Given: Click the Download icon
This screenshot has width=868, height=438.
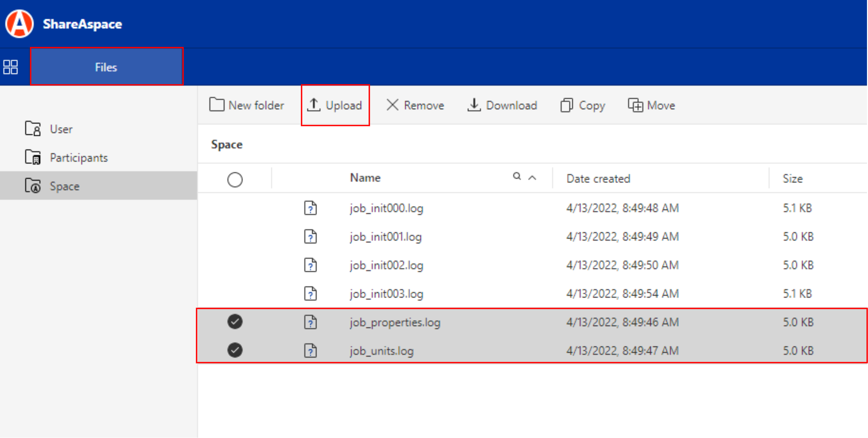Looking at the screenshot, I should coord(474,105).
